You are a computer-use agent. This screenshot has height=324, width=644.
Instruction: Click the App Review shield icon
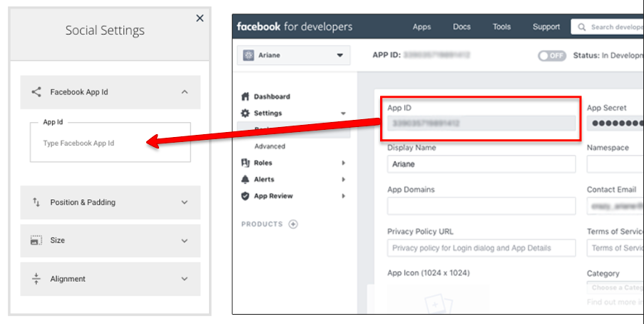coord(245,196)
